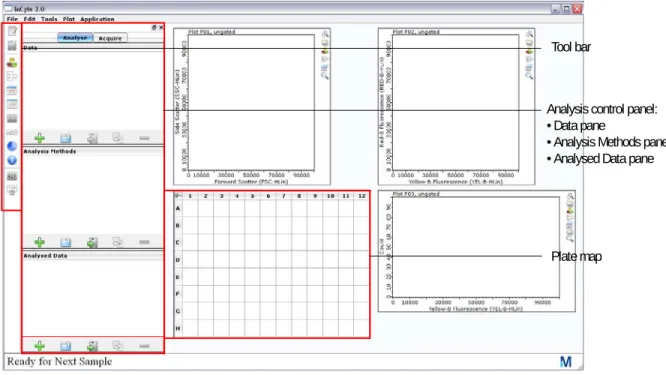
Task: Open the Tools menu
Action: pos(49,19)
